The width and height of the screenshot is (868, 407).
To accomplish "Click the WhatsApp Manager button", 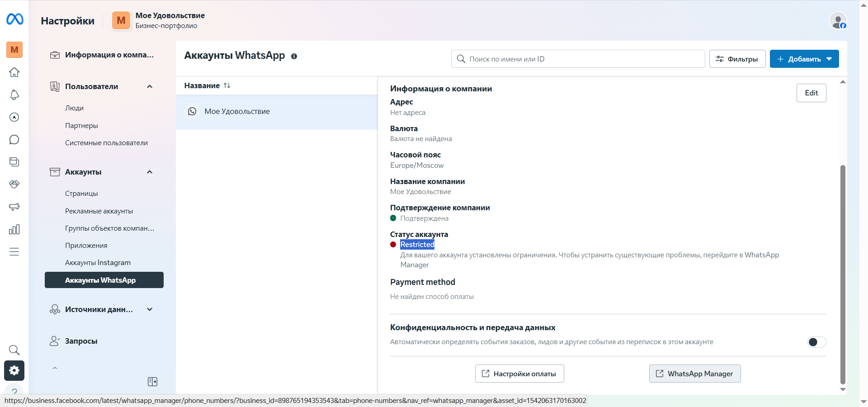I will 694,374.
